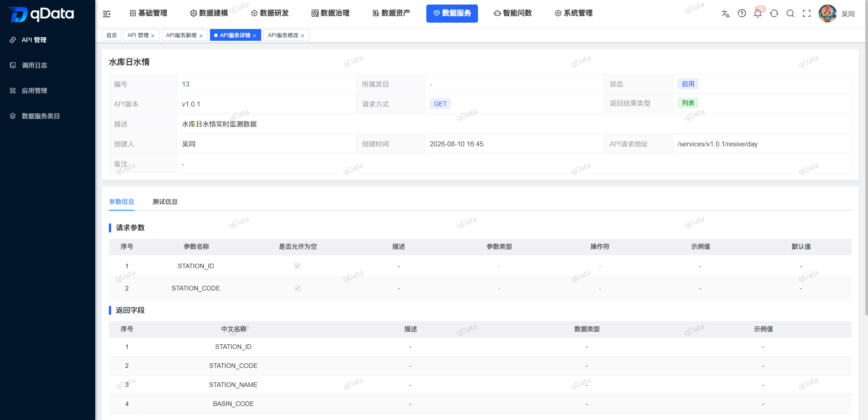Close the API服务新增 tab
Image resolution: width=868 pixels, height=420 pixels.
[201, 36]
